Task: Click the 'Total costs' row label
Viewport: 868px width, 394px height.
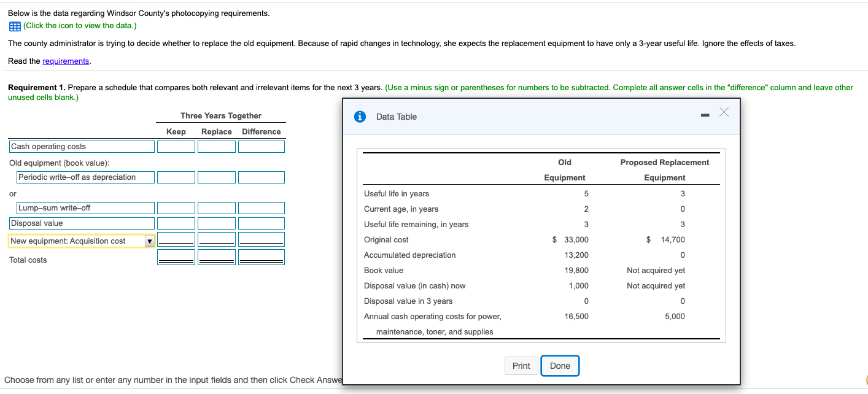Action: 28,260
